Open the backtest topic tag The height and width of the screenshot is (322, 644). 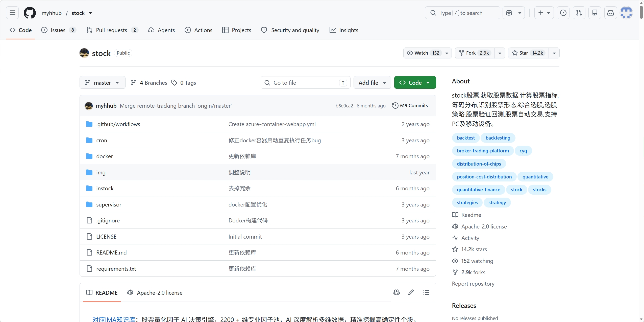(466, 138)
